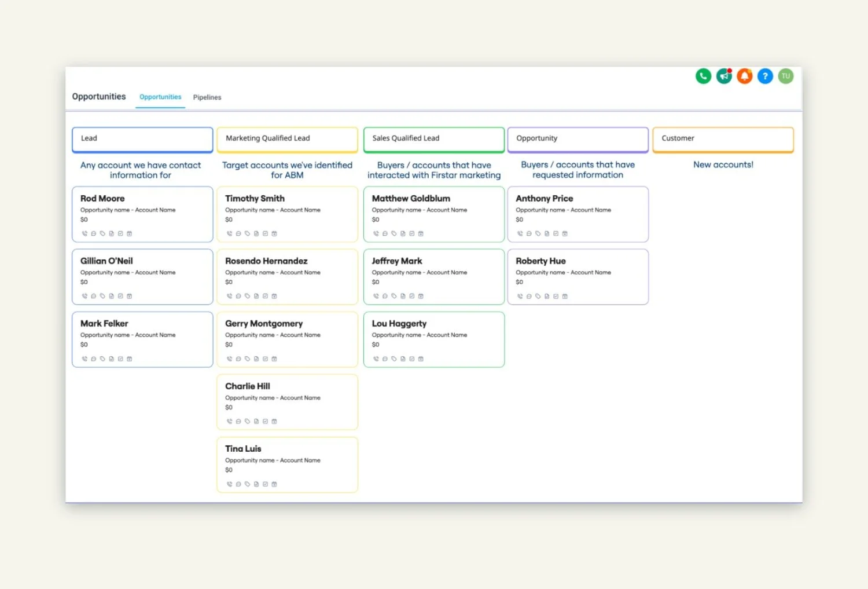Click 'Buyers / accounts that have requested information'
The height and width of the screenshot is (589, 868).
[x=578, y=170]
